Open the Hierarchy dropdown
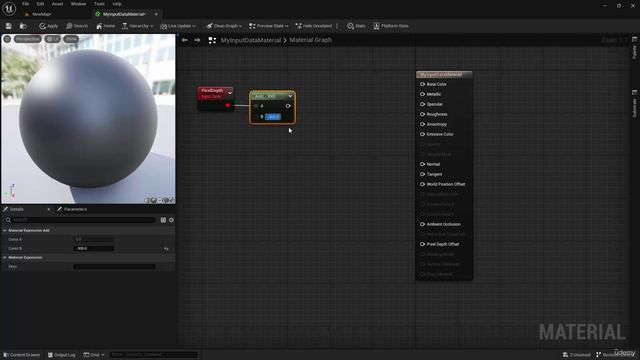The image size is (640, 360). (x=138, y=26)
